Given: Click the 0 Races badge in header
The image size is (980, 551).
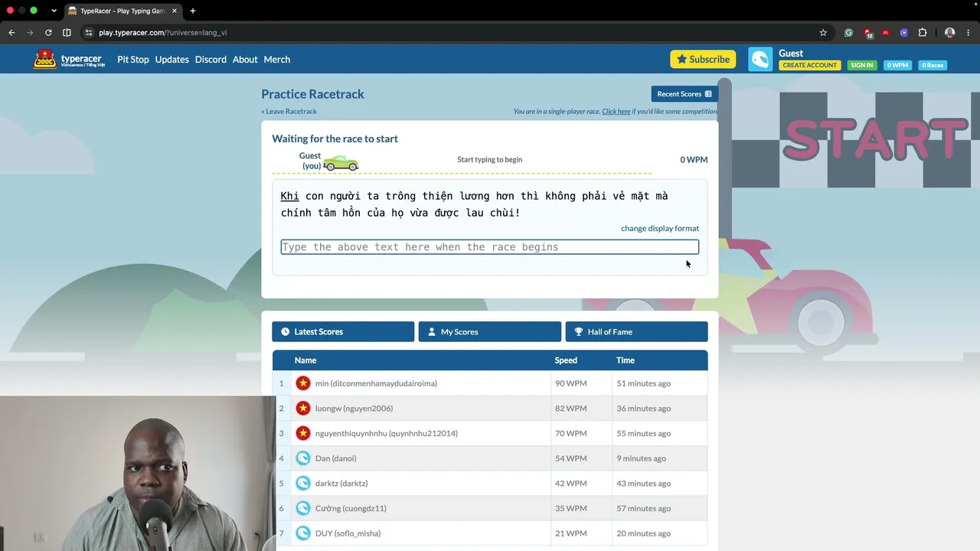Looking at the screenshot, I should coord(933,65).
